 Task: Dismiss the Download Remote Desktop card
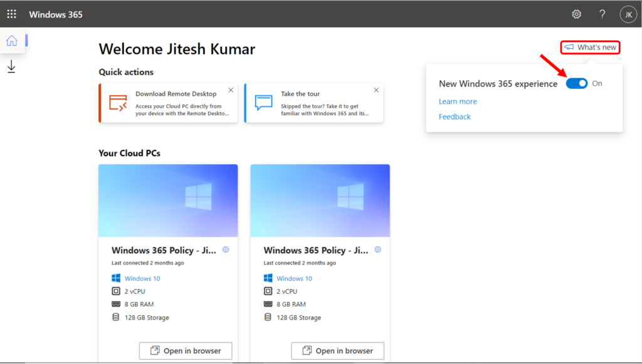click(231, 90)
